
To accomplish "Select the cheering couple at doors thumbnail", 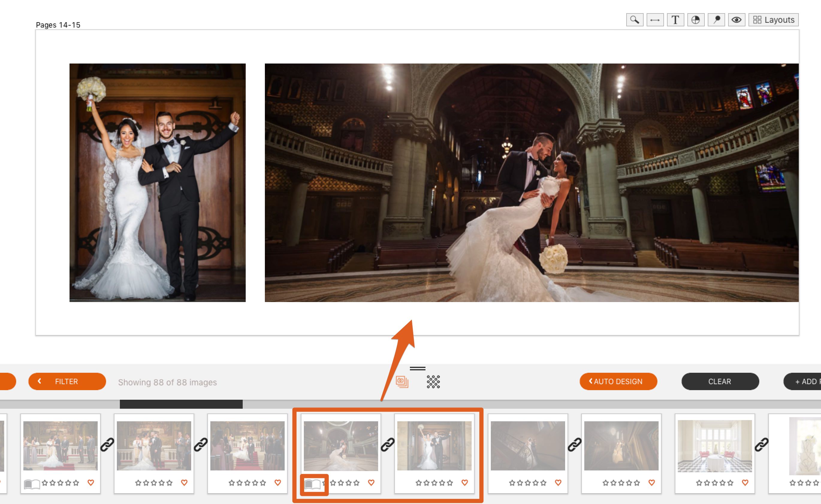I will 434,446.
